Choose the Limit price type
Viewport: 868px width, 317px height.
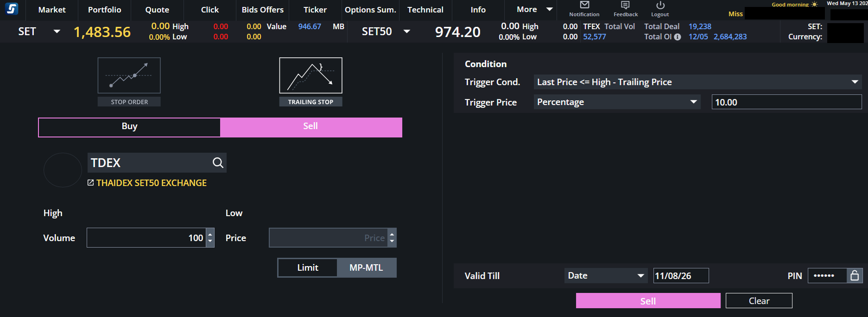tap(308, 267)
